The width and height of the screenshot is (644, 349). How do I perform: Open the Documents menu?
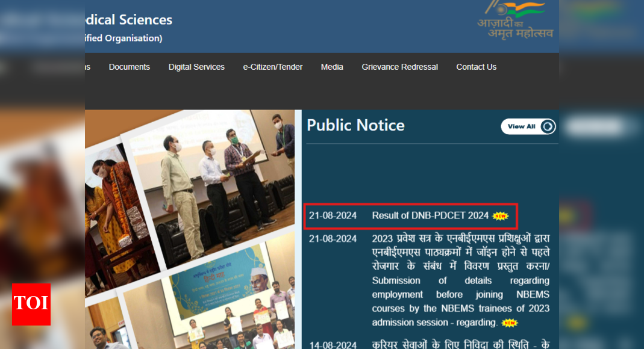[x=130, y=67]
